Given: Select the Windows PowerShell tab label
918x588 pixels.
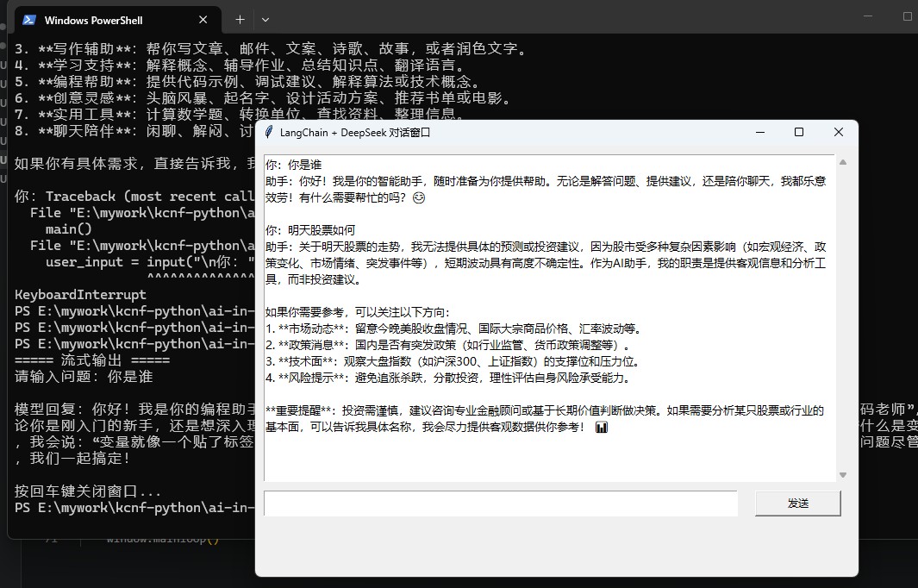Looking at the screenshot, I should (94, 20).
